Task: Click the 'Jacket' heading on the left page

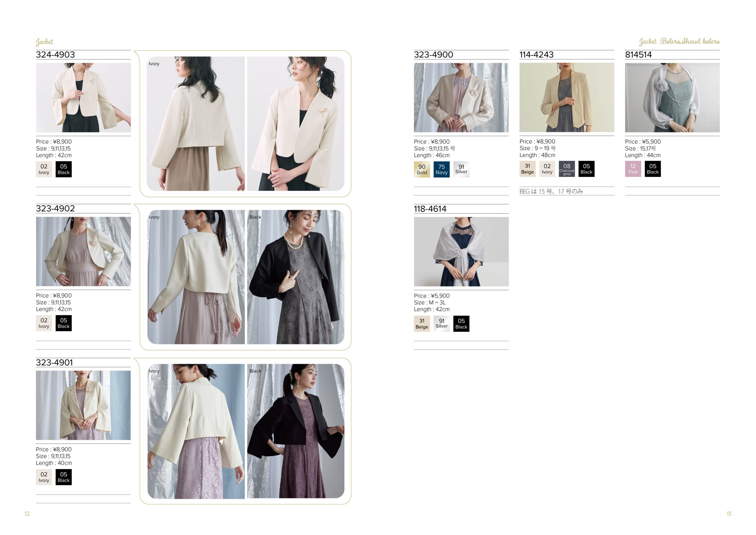Action: [45, 42]
